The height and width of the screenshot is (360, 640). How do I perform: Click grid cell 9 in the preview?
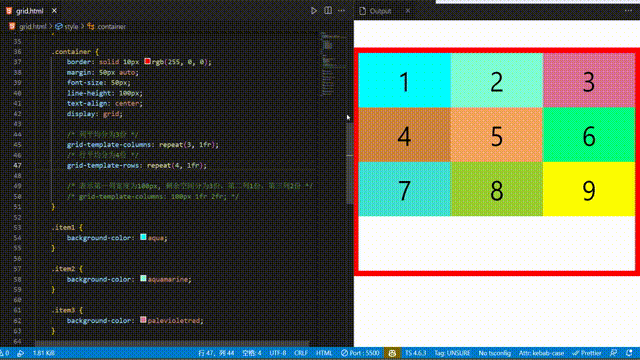589,189
